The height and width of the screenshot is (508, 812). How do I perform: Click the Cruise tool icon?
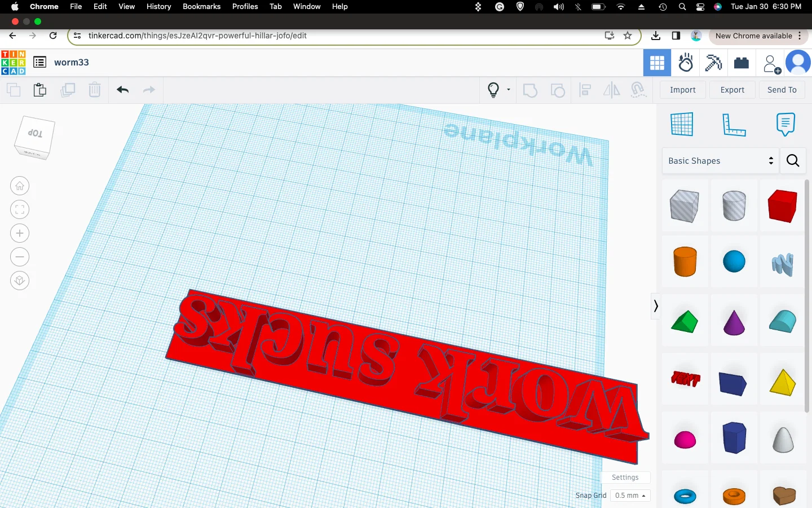point(638,90)
